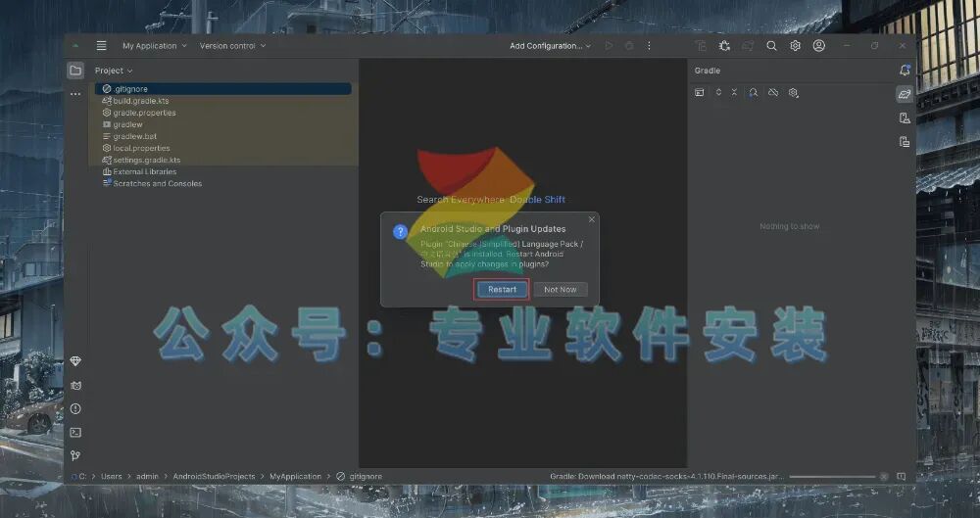980x518 pixels.
Task: Click the Gradle download progress bar
Action: coord(832,477)
